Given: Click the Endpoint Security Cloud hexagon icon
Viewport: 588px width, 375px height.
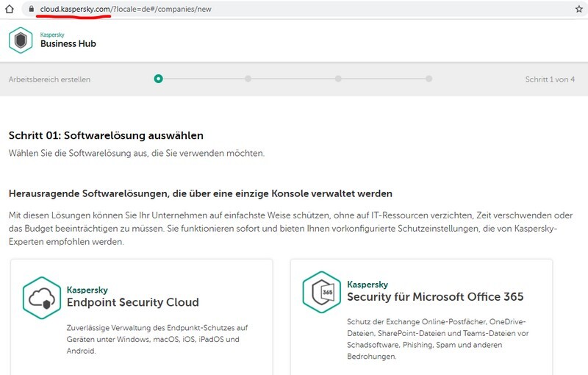Looking at the screenshot, I should coord(42,298).
